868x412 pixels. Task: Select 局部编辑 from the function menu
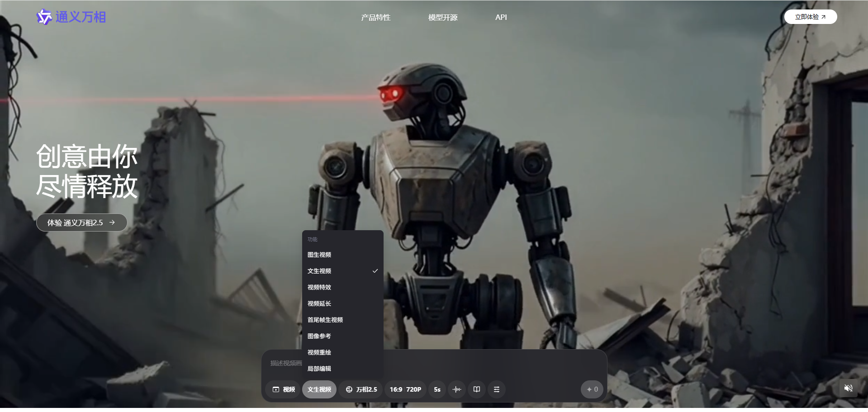tap(319, 369)
